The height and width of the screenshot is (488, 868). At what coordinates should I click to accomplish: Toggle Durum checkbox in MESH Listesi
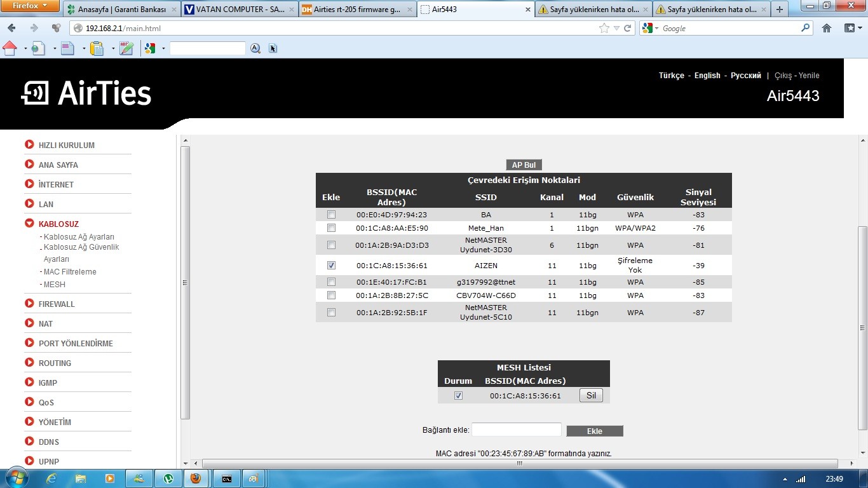pos(458,395)
